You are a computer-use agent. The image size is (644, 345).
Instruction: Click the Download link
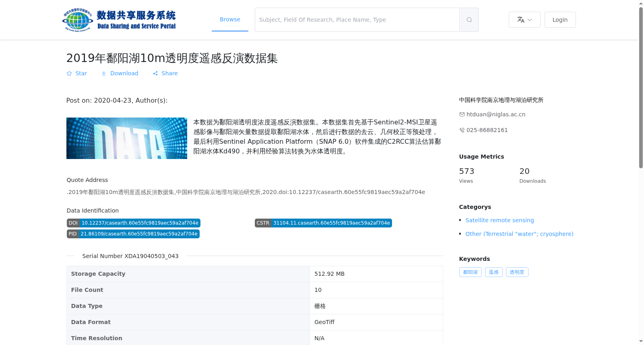coord(120,73)
